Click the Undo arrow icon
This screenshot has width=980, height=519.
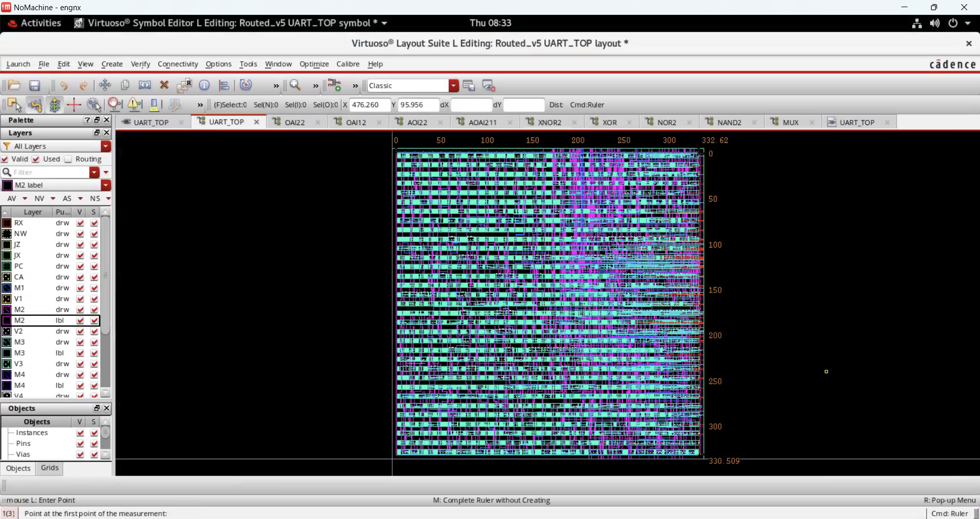(x=64, y=86)
